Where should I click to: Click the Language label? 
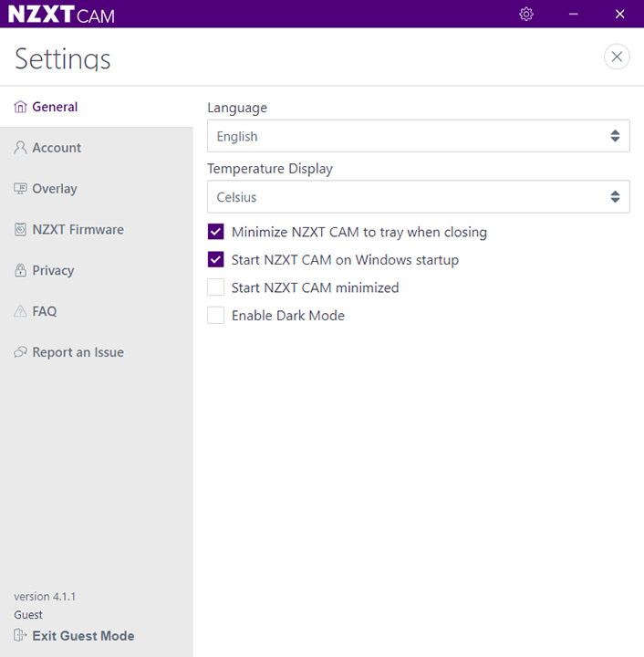point(237,108)
